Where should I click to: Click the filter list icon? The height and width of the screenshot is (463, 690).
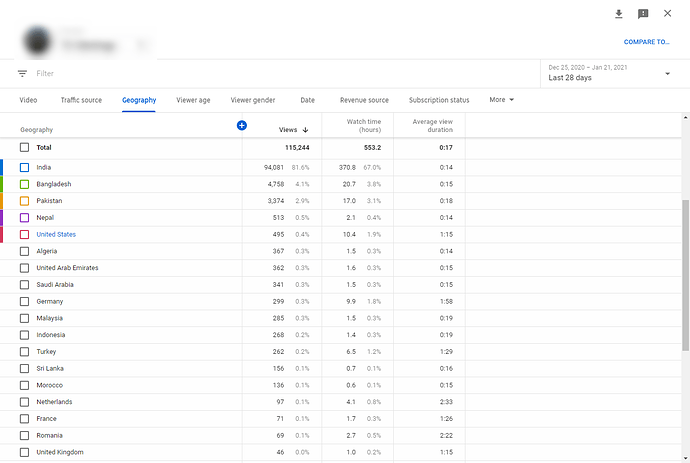tap(22, 73)
